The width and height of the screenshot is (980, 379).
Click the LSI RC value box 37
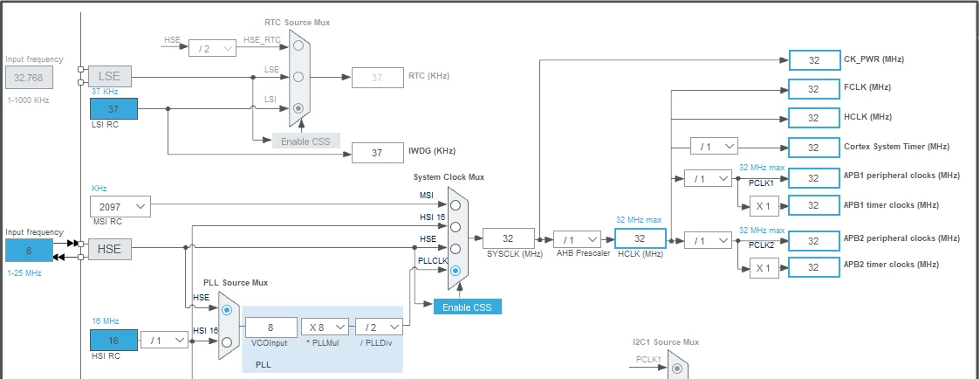click(113, 109)
